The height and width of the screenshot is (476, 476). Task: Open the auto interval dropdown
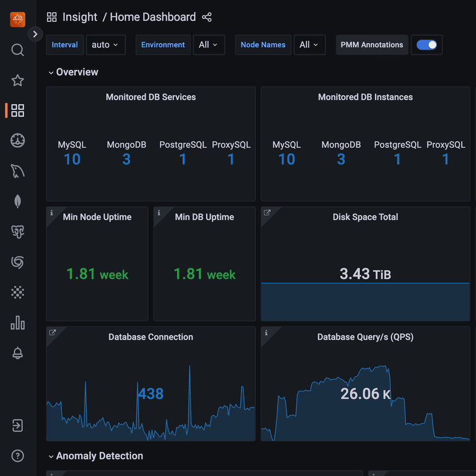pos(106,44)
